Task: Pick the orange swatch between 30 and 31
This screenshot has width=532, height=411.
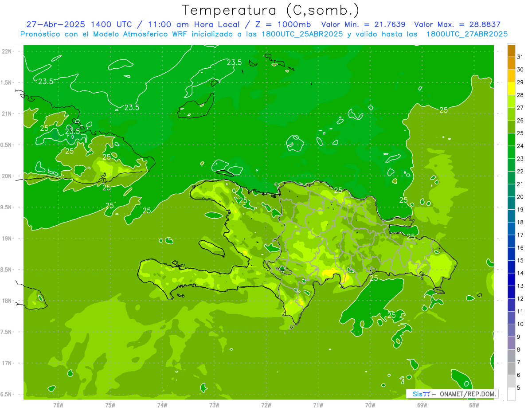Action: point(511,63)
